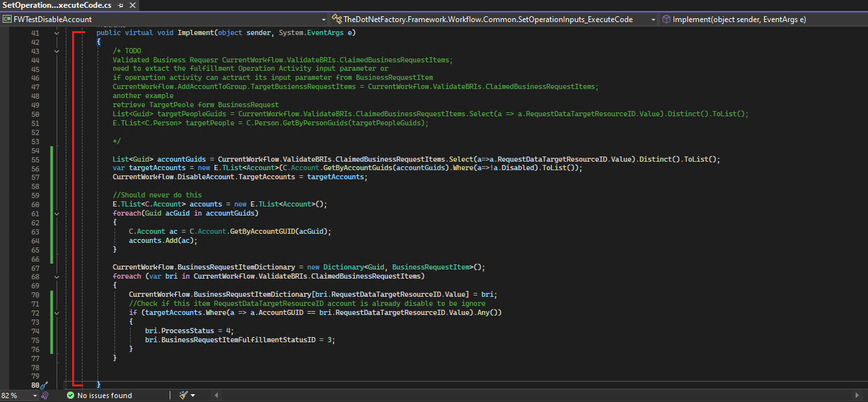Click the closing '*/' on line 53
The image size is (868, 402).
(x=116, y=140)
